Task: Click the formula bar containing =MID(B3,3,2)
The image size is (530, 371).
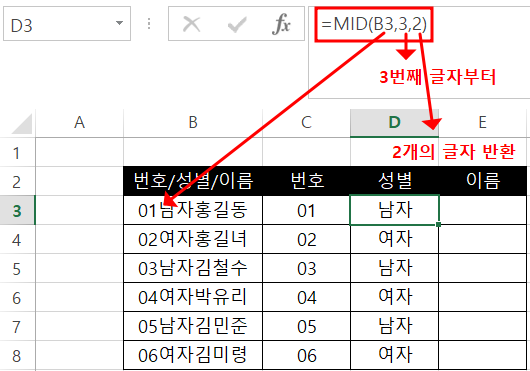Action: 419,52
